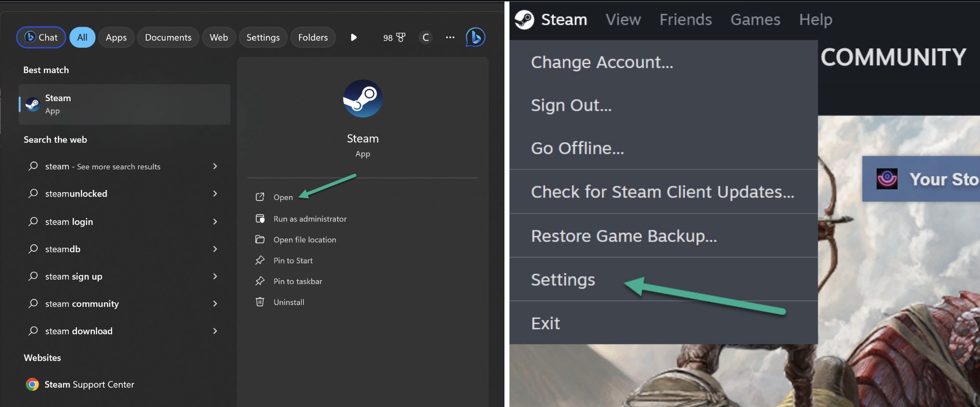The height and width of the screenshot is (407, 980).
Task: Click the Pin to Start text
Action: click(293, 260)
